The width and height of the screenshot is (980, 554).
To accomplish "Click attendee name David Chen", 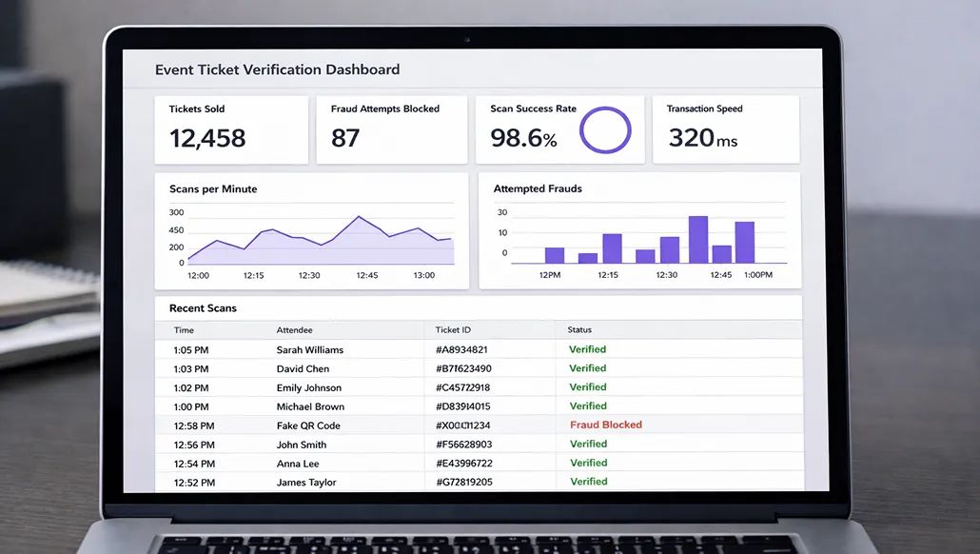I will coord(303,368).
